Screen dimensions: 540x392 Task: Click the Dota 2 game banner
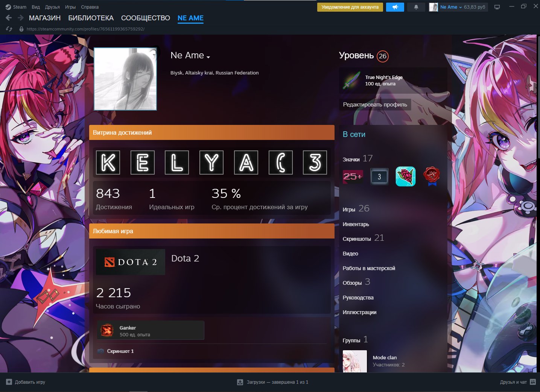pyautogui.click(x=130, y=262)
